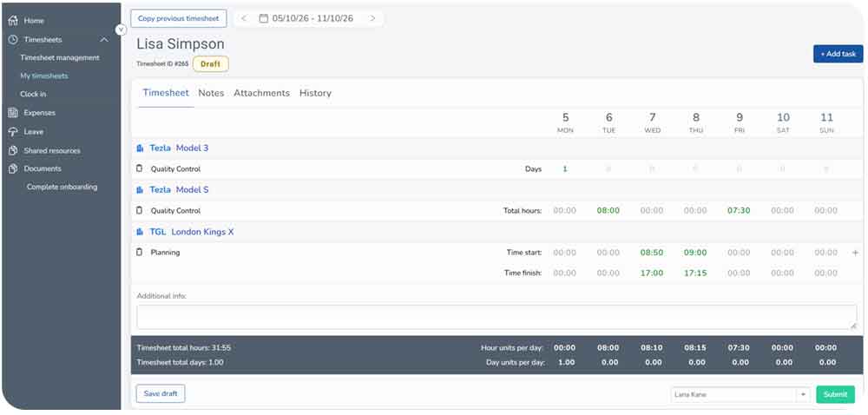Image resolution: width=868 pixels, height=415 pixels.
Task: Click Wednesday hour units total 08:10
Action: pos(652,348)
